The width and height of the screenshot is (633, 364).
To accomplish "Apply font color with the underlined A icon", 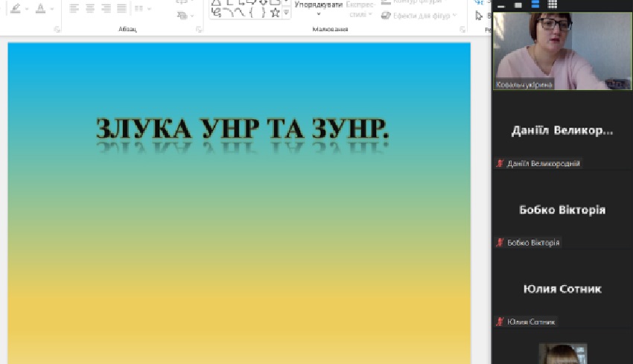I will pyautogui.click(x=40, y=8).
